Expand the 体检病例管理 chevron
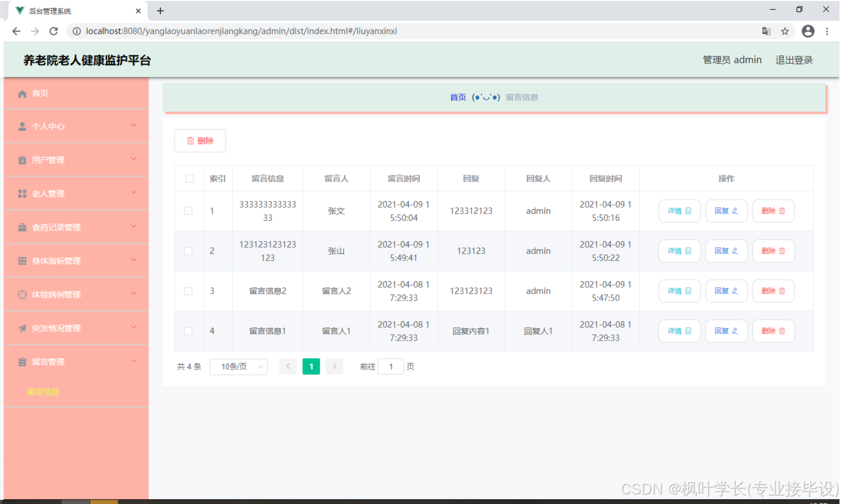 (133, 293)
